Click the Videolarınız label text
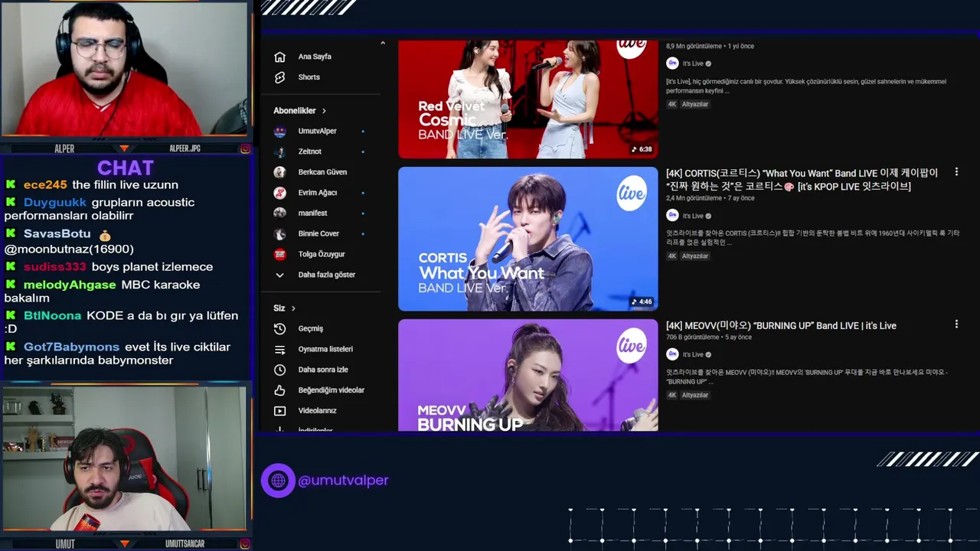The width and height of the screenshot is (980, 551). tap(317, 411)
